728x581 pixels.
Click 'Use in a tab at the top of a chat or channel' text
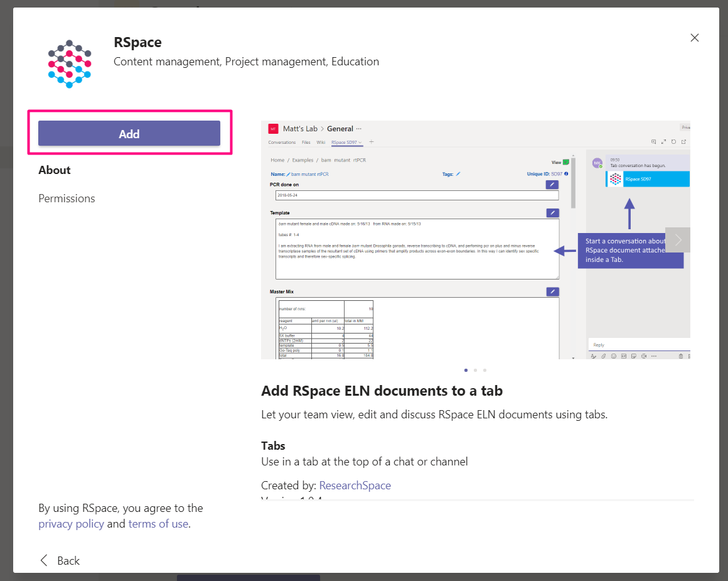tap(365, 462)
